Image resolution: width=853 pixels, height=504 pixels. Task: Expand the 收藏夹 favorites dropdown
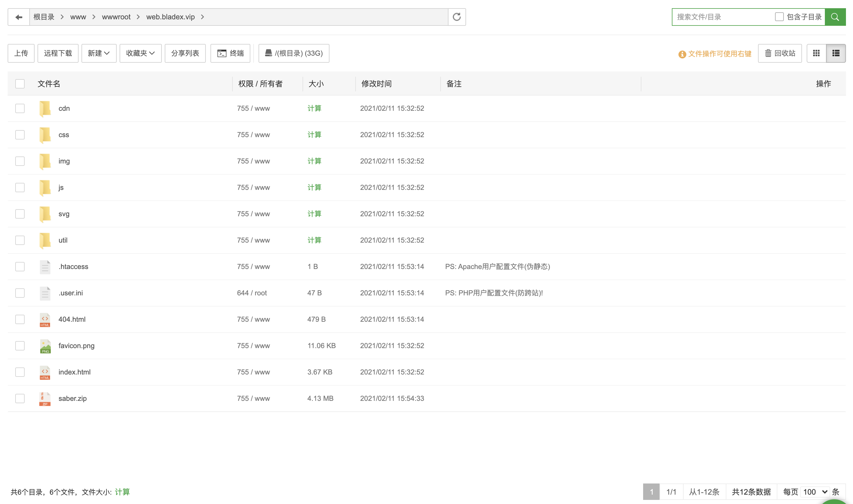140,53
